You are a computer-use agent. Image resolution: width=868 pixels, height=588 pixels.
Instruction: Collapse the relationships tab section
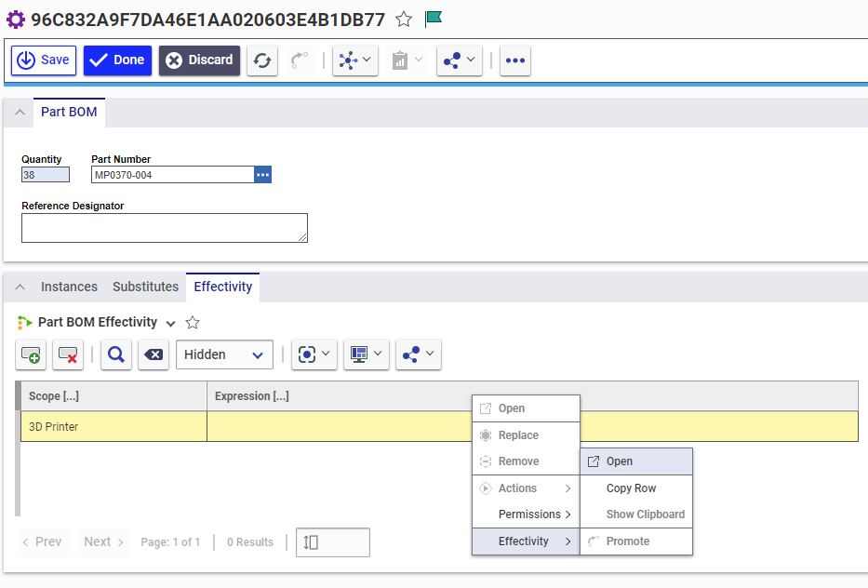point(20,287)
